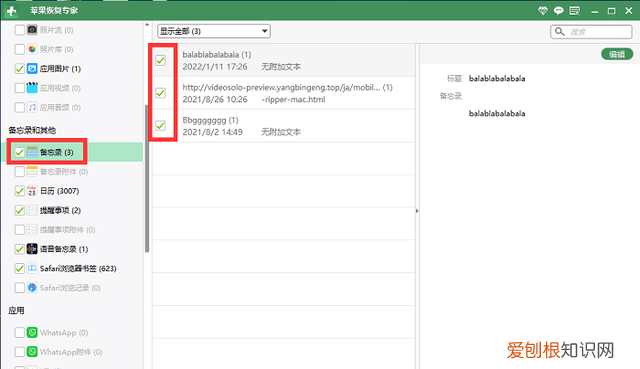
Task: Maximize the window
Action: coord(611,11)
